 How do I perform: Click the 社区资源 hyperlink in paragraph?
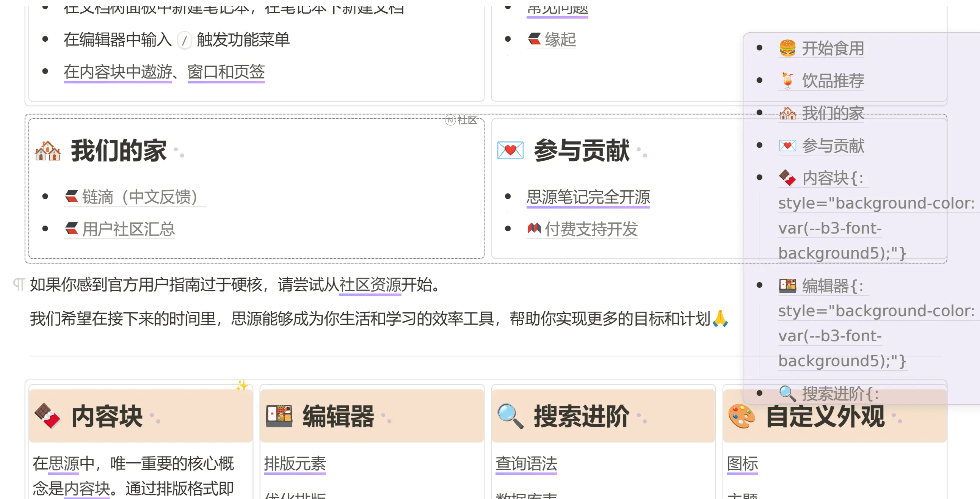click(370, 285)
